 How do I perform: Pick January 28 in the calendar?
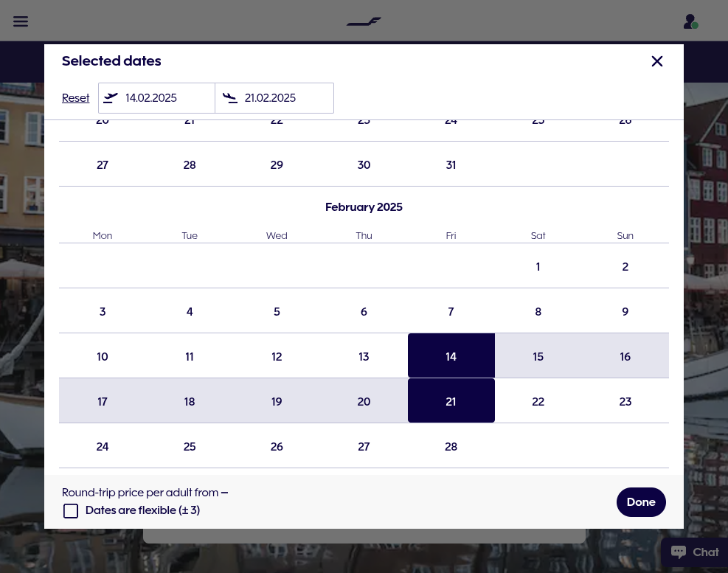(190, 165)
